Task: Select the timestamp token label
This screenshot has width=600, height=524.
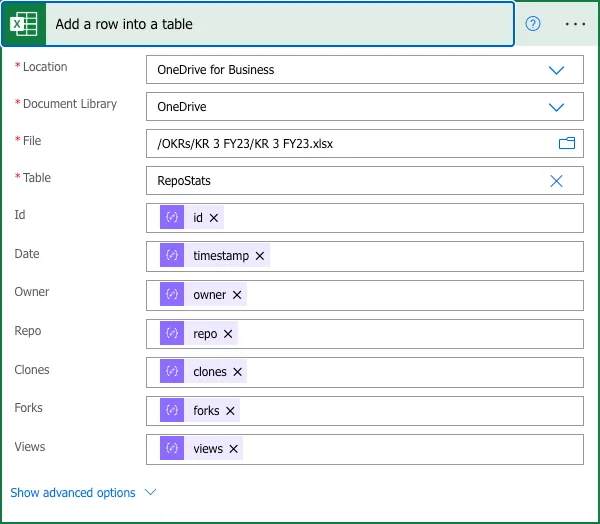Action: pyautogui.click(x=221, y=256)
